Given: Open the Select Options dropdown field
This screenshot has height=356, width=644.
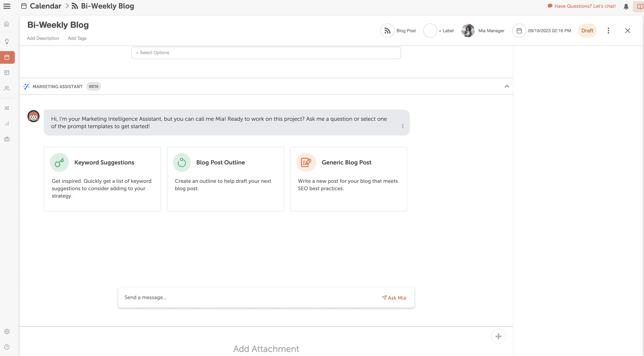Looking at the screenshot, I should 266,53.
